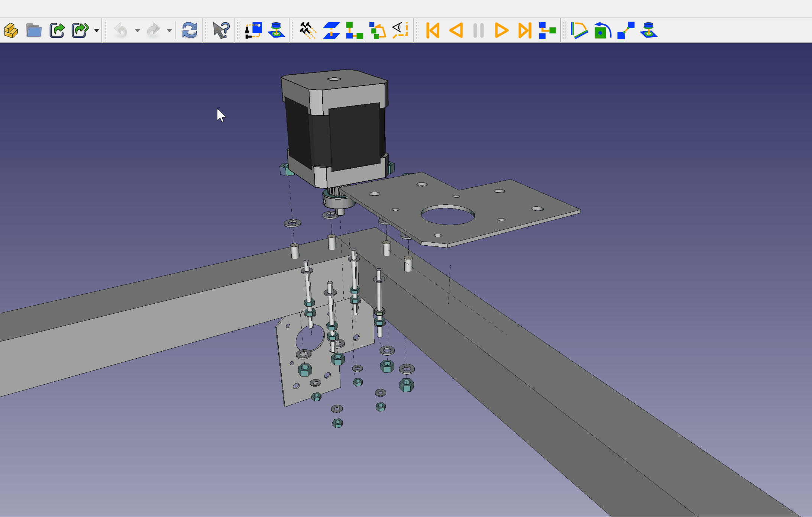Click the orange curved fold-angle icon
Screen dimensions: 812x517
[579, 30]
